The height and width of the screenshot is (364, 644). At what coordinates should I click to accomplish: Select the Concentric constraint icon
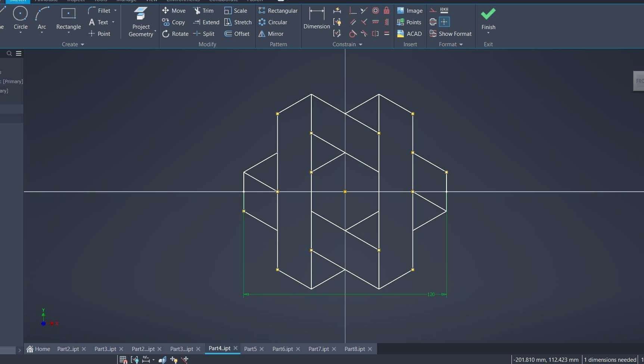coord(376,10)
